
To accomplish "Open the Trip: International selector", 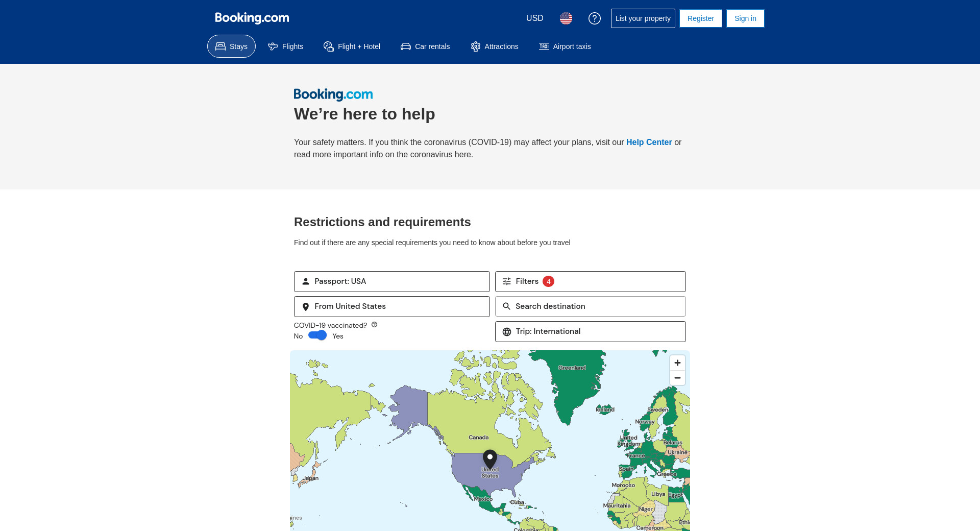I will point(590,331).
